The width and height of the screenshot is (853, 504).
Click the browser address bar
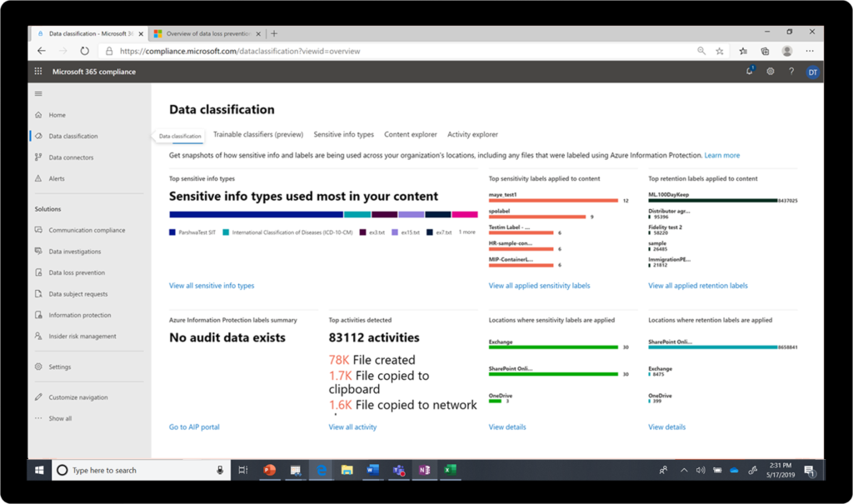click(333, 51)
